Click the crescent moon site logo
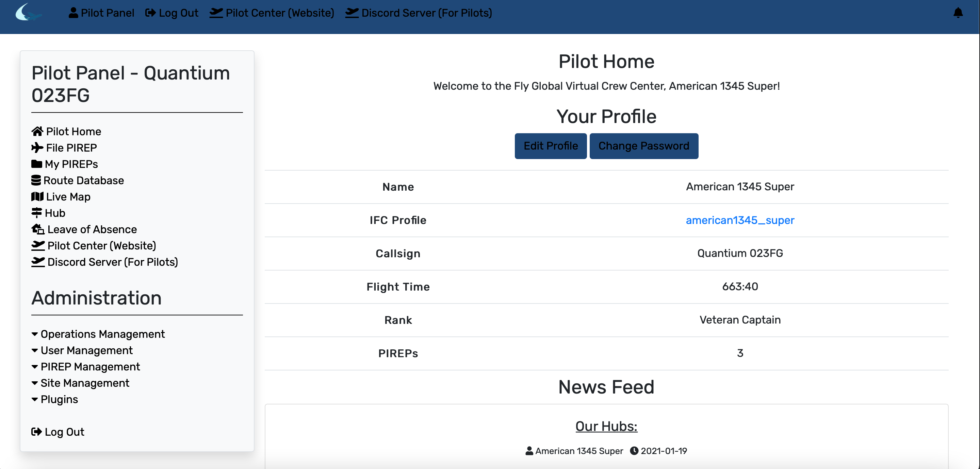 [x=28, y=13]
